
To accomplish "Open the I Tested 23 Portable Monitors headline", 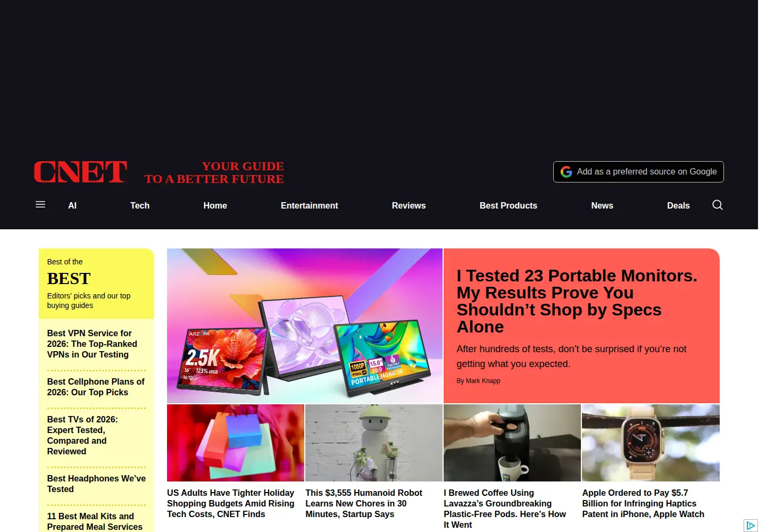I will point(577,301).
